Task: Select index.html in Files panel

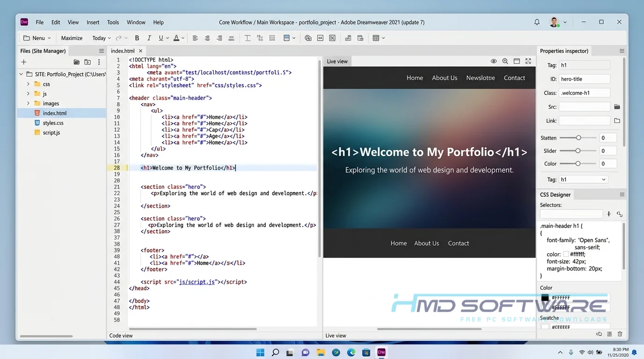Action: coord(62,113)
